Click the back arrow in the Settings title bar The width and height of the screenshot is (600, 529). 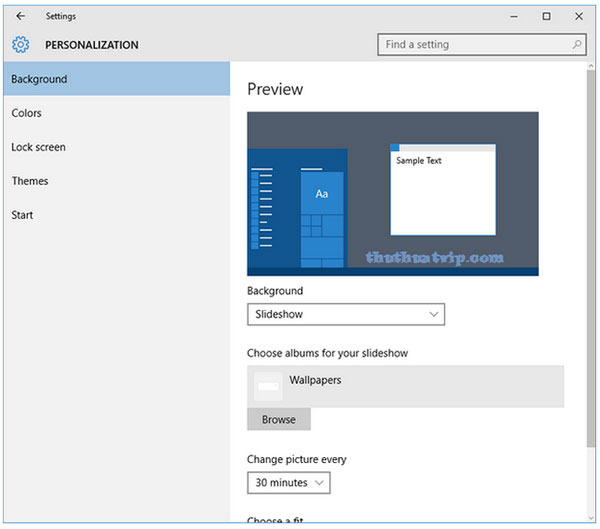coord(21,16)
